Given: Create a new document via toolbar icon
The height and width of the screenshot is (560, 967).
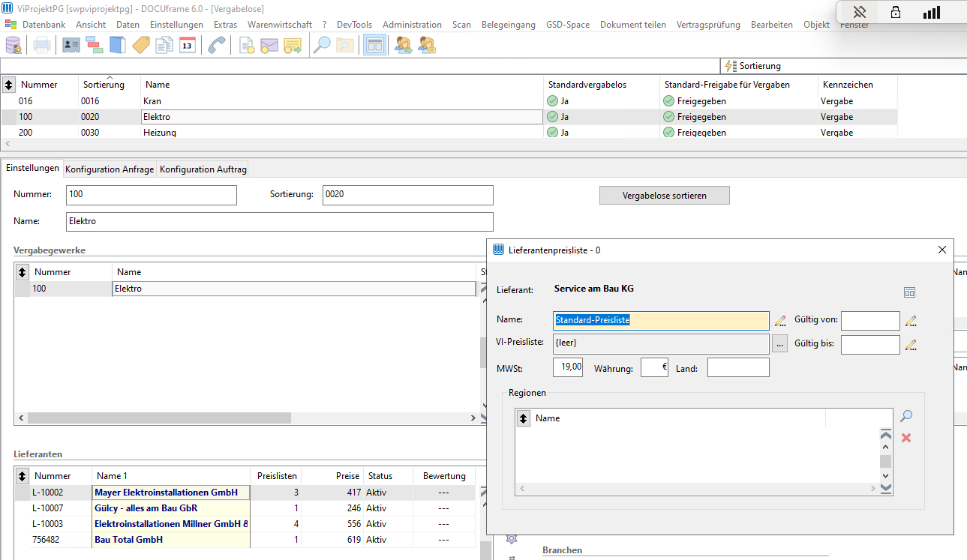Looking at the screenshot, I should pyautogui.click(x=247, y=45).
